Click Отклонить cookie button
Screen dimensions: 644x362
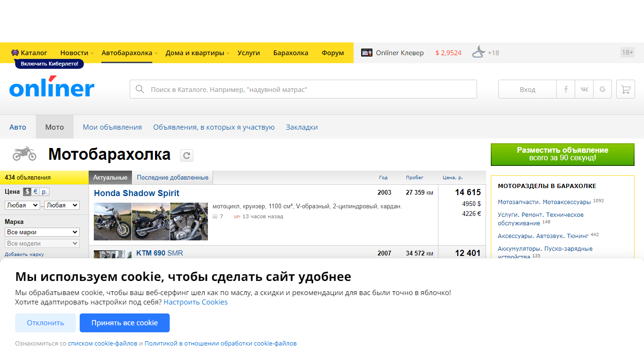tap(45, 323)
